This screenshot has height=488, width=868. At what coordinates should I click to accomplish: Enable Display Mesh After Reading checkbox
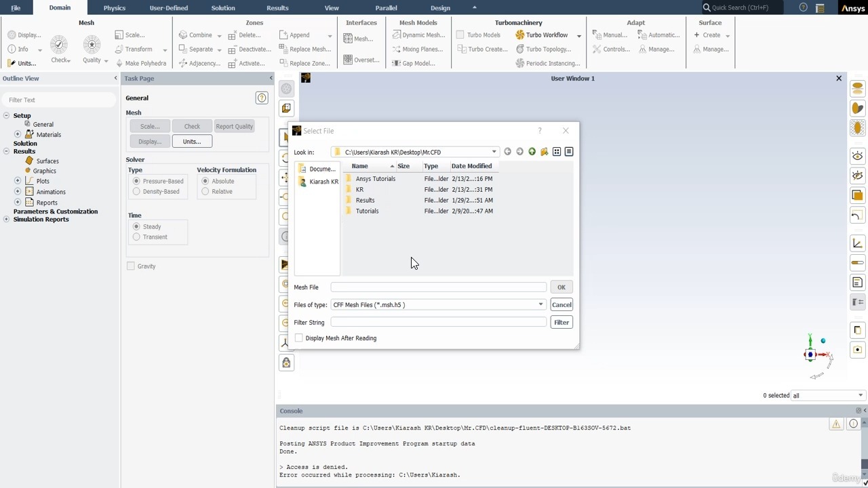click(x=298, y=338)
